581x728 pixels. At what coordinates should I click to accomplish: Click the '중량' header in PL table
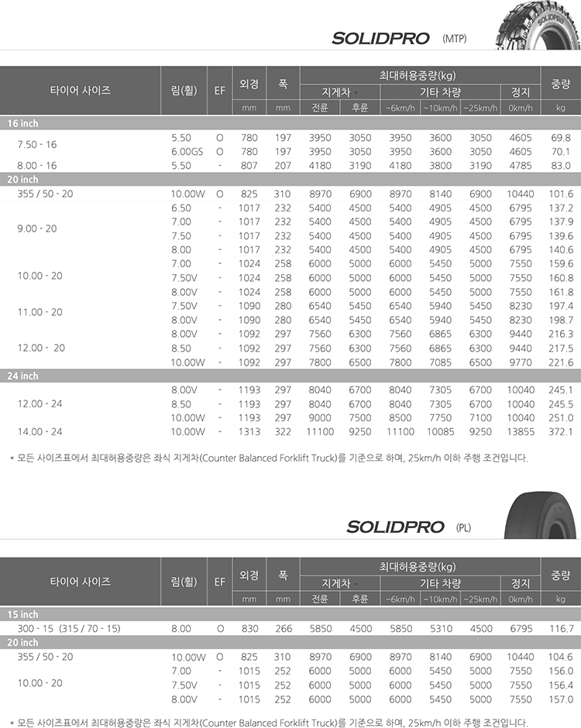click(x=561, y=575)
